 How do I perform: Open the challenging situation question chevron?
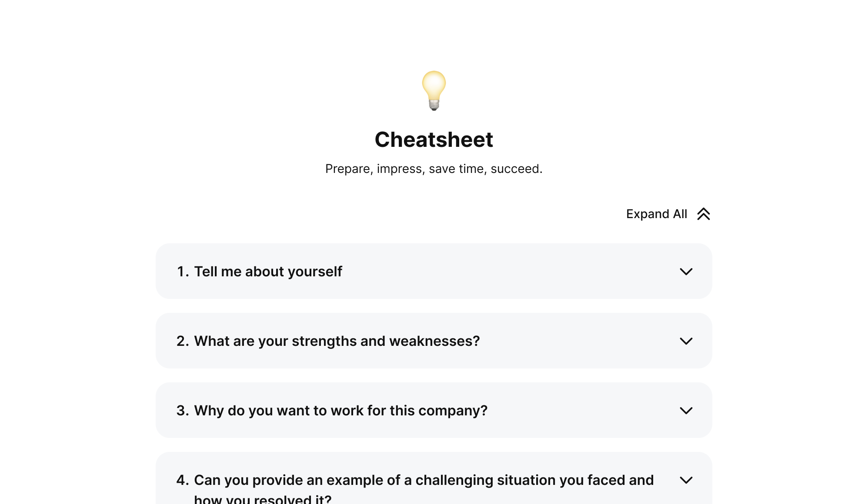click(x=686, y=480)
